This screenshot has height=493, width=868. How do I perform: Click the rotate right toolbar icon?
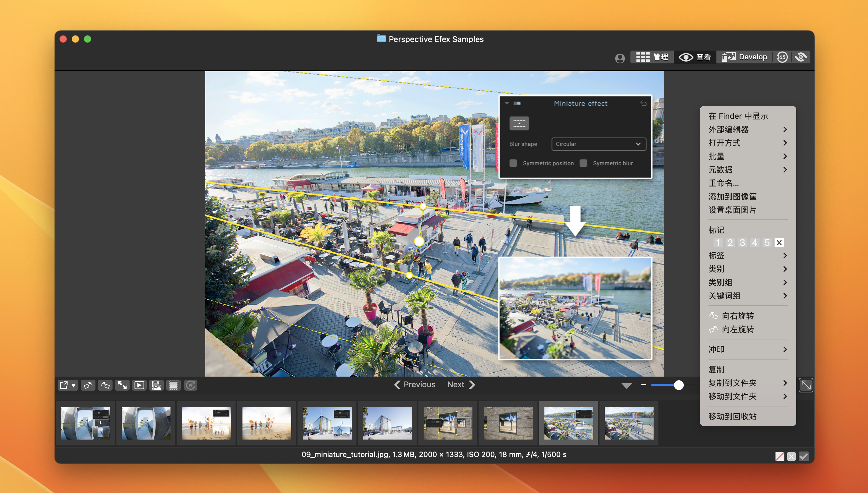coord(106,385)
